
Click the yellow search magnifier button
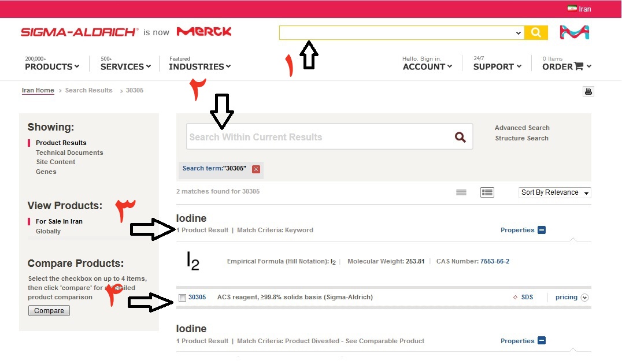click(x=536, y=33)
